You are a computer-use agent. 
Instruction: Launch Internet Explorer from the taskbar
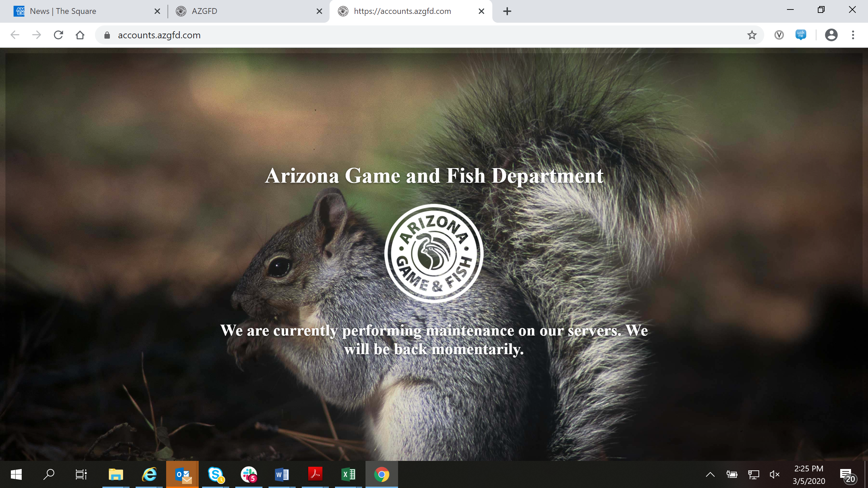click(149, 474)
